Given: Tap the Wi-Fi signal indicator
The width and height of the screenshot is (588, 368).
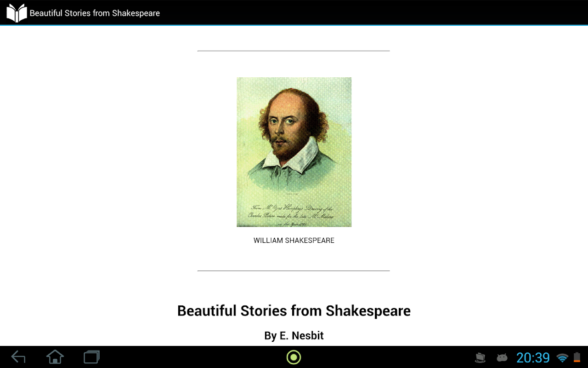Looking at the screenshot, I should (x=562, y=357).
